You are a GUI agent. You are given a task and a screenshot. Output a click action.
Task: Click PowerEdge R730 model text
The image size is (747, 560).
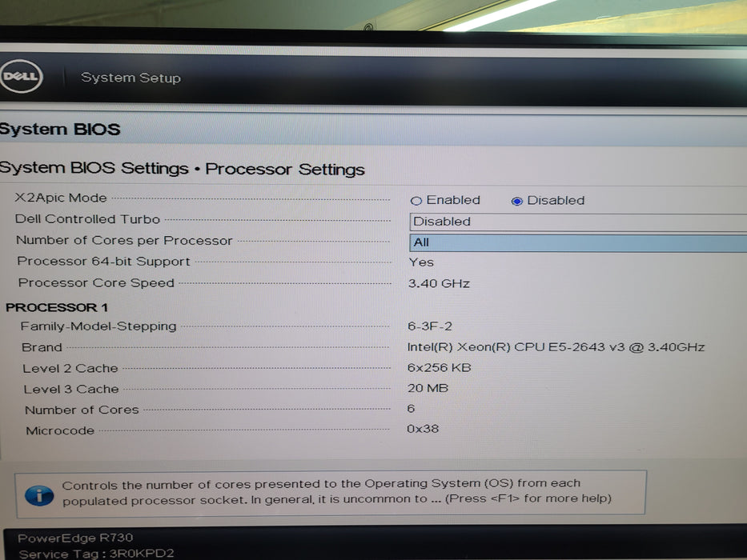click(x=75, y=538)
